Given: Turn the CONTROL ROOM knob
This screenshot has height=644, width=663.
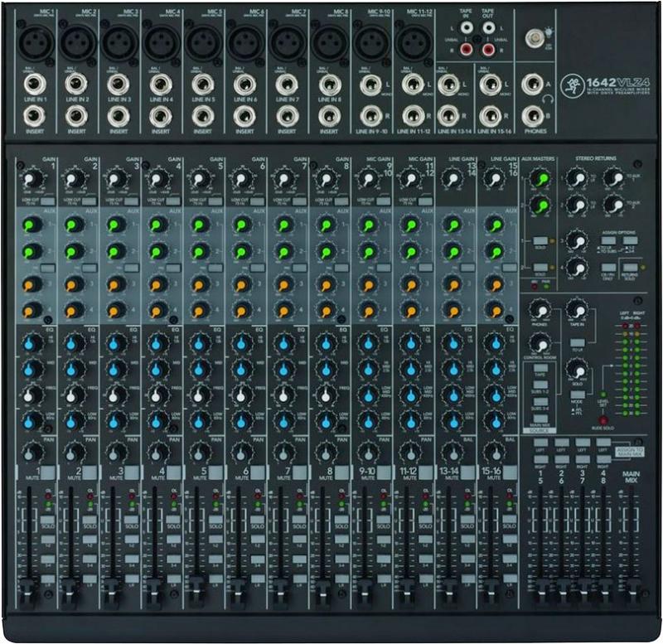Looking at the screenshot, I should pos(539,344).
